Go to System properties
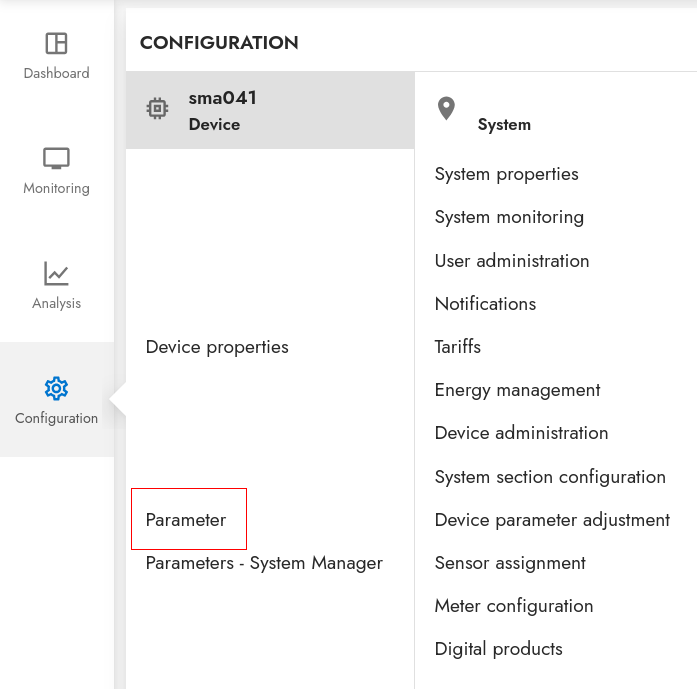 506,174
